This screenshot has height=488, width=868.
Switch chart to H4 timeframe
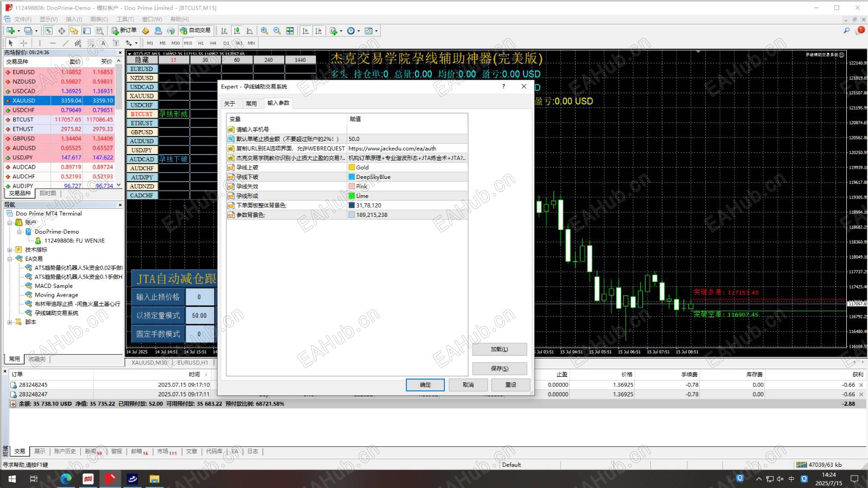(x=213, y=43)
